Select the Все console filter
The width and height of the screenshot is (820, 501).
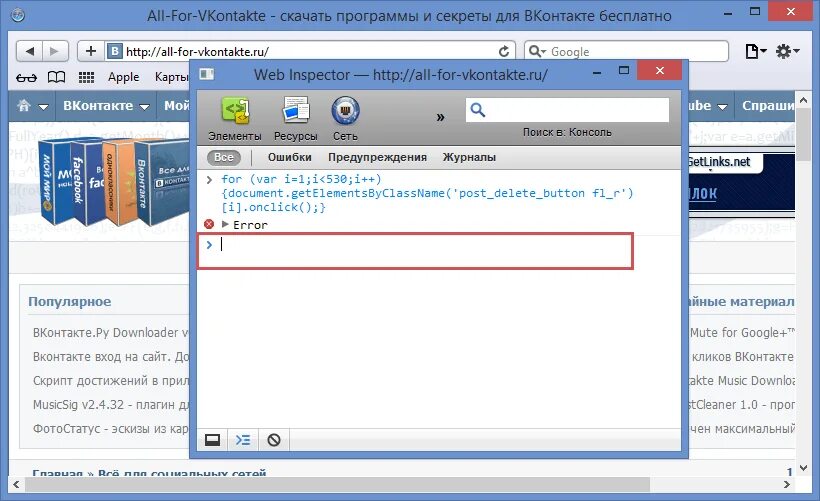coord(224,157)
